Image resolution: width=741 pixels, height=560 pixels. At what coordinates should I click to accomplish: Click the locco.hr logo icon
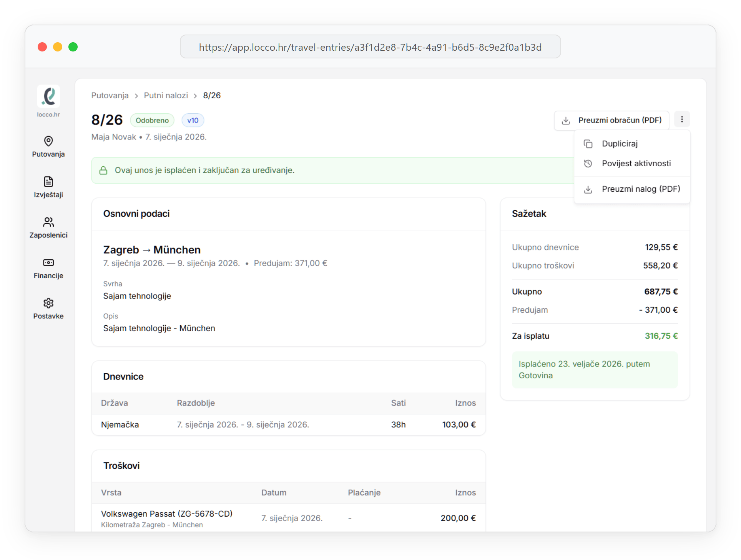(x=48, y=96)
